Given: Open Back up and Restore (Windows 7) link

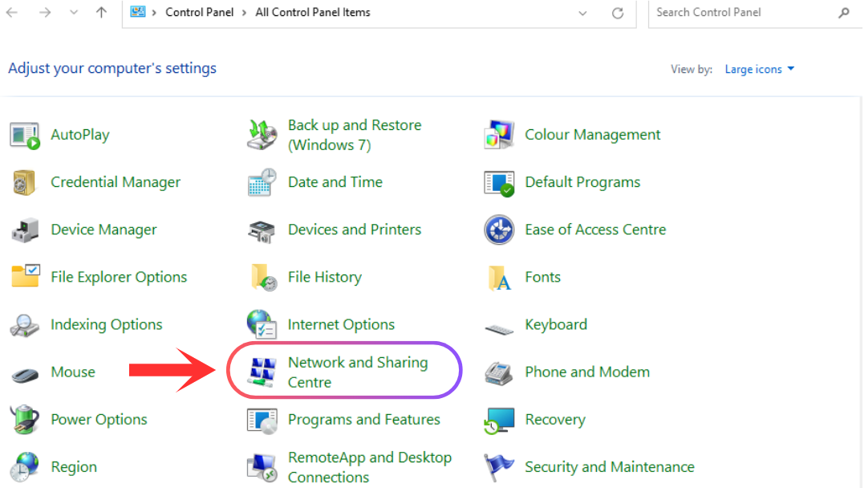Looking at the screenshot, I should click(x=355, y=135).
